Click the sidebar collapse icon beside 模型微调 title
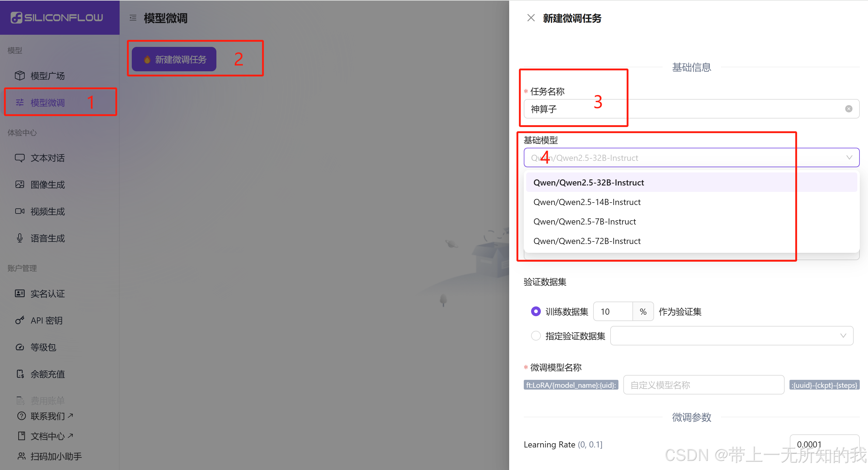The image size is (868, 470). pyautogui.click(x=133, y=18)
